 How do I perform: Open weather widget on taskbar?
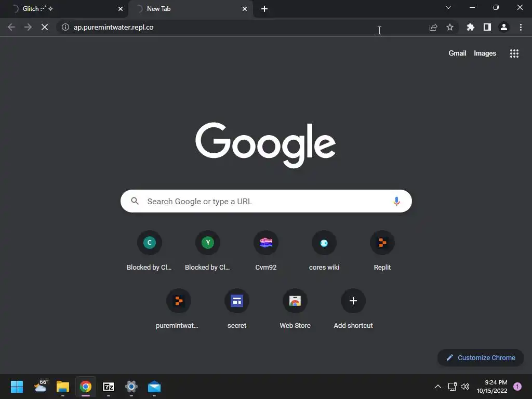tap(41, 386)
